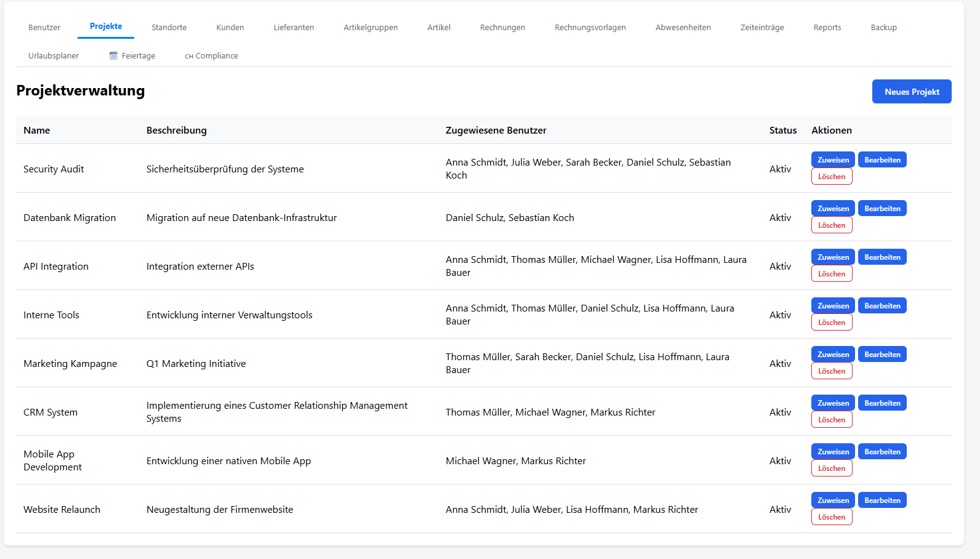The width and height of the screenshot is (980, 559).
Task: Delete the API Integration project
Action: click(832, 274)
